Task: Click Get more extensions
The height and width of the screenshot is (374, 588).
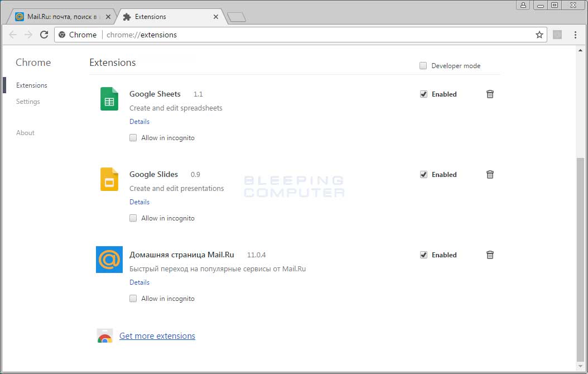Action: click(x=157, y=335)
